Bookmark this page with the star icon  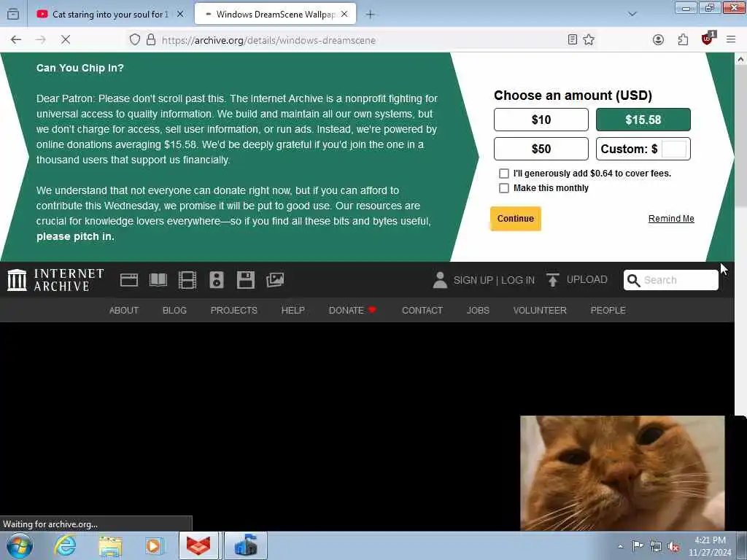589,40
